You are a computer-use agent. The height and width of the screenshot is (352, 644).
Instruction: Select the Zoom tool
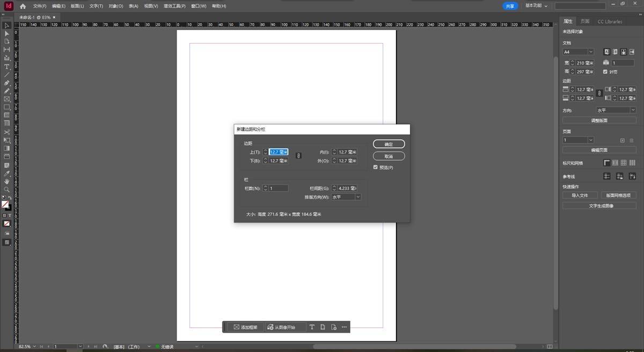(x=7, y=190)
